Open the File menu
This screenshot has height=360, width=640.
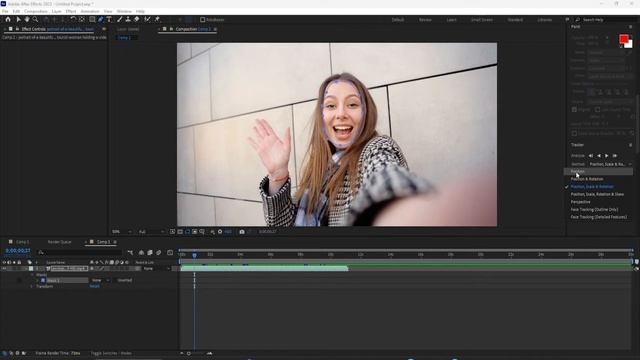tap(5, 11)
